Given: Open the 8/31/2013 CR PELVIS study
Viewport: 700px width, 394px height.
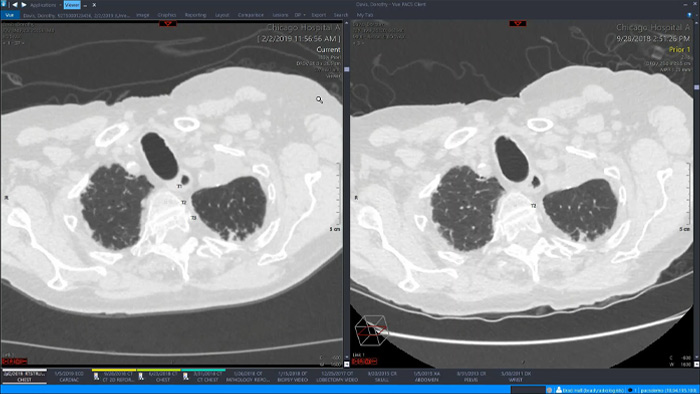Looking at the screenshot, I should click(471, 377).
